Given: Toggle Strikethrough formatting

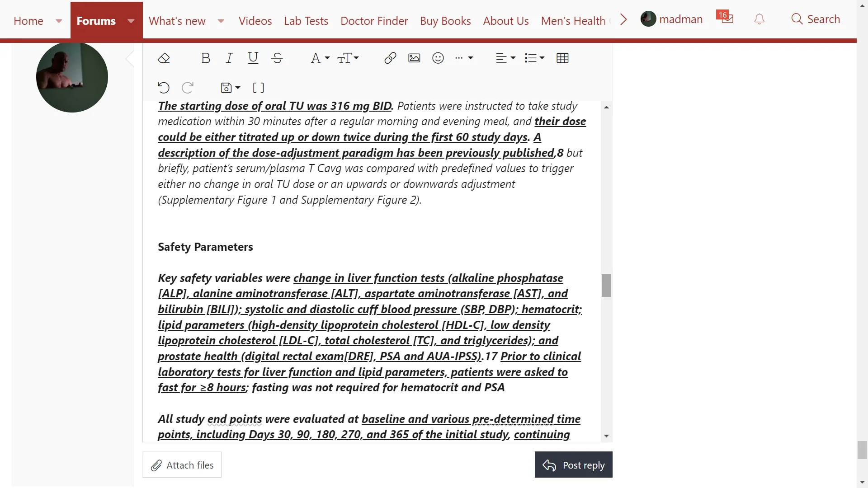Looking at the screenshot, I should pos(277,58).
